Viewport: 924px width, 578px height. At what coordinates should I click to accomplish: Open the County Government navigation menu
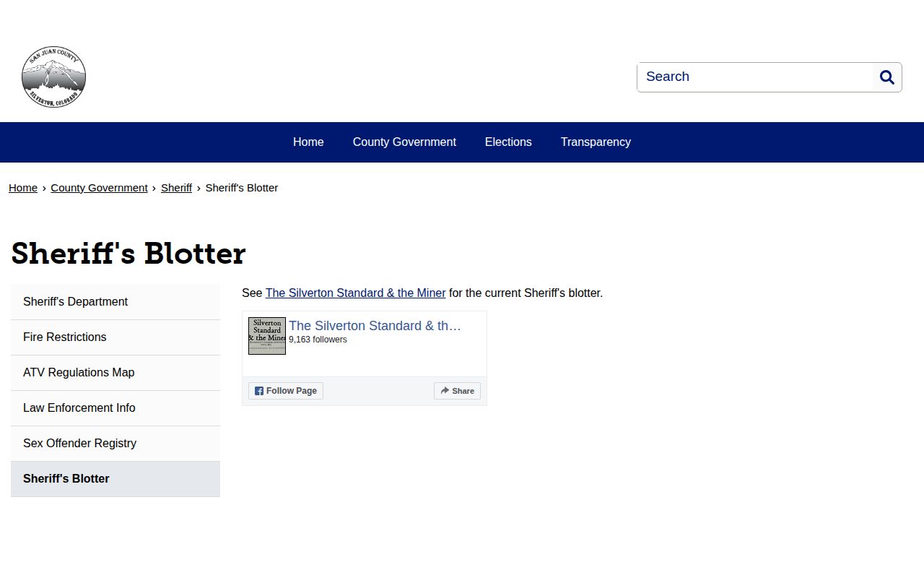click(404, 142)
